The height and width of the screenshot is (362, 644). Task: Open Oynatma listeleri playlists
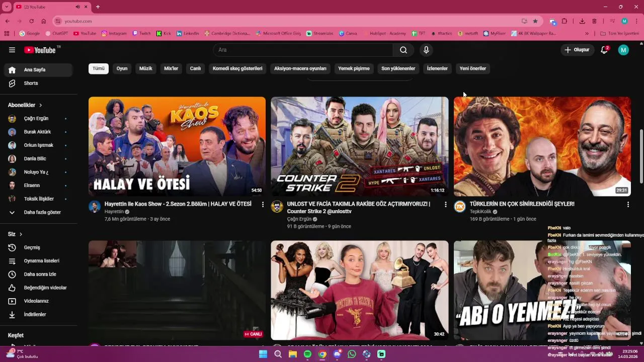(38, 261)
